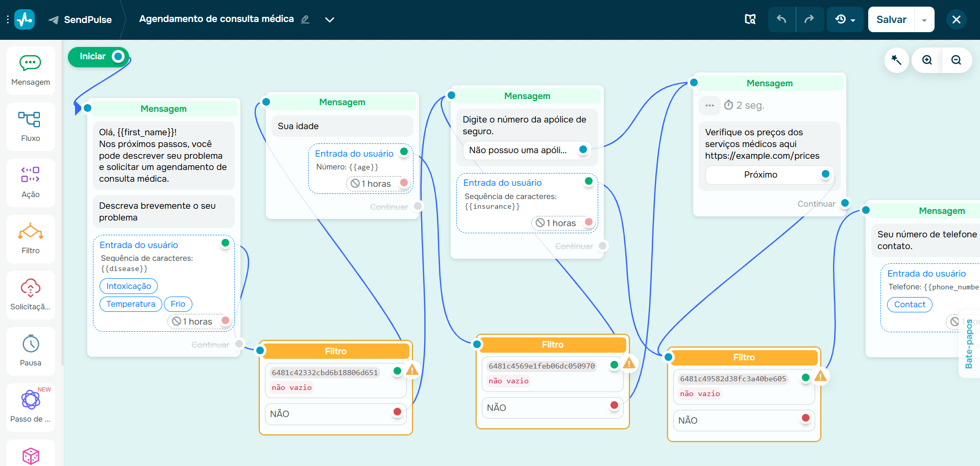The height and width of the screenshot is (466, 980).
Task: Add an Ação element from sidebar
Action: [x=31, y=183]
